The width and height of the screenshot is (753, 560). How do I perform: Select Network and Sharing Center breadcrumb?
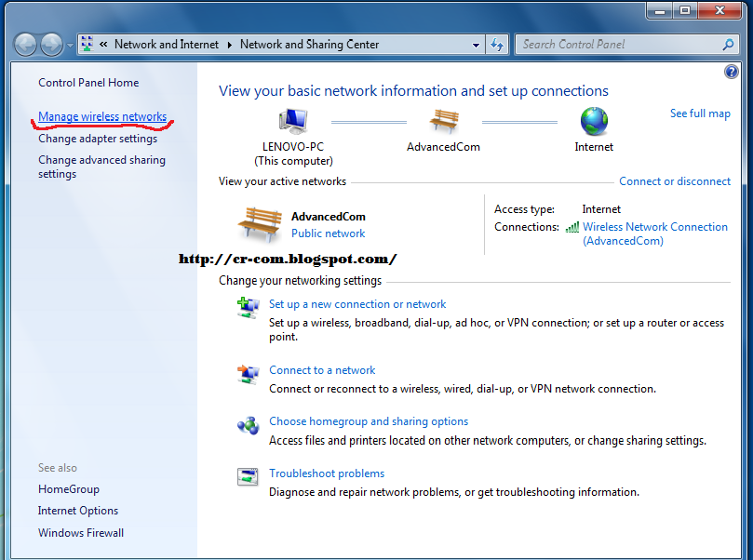click(309, 45)
